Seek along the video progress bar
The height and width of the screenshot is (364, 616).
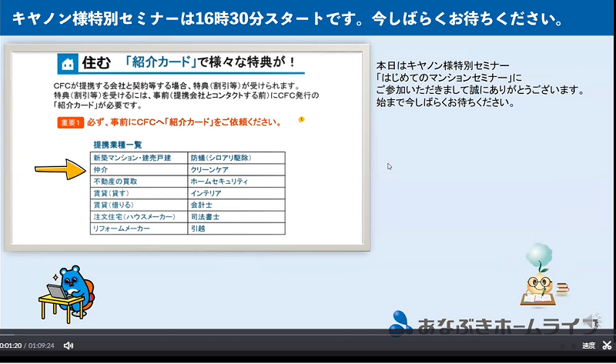[308, 335]
